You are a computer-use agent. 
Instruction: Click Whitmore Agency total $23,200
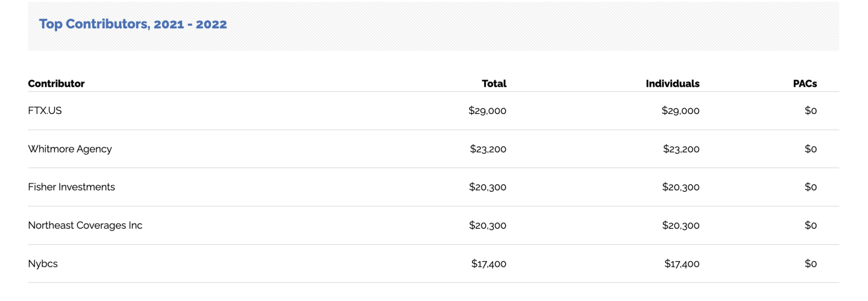click(x=488, y=149)
